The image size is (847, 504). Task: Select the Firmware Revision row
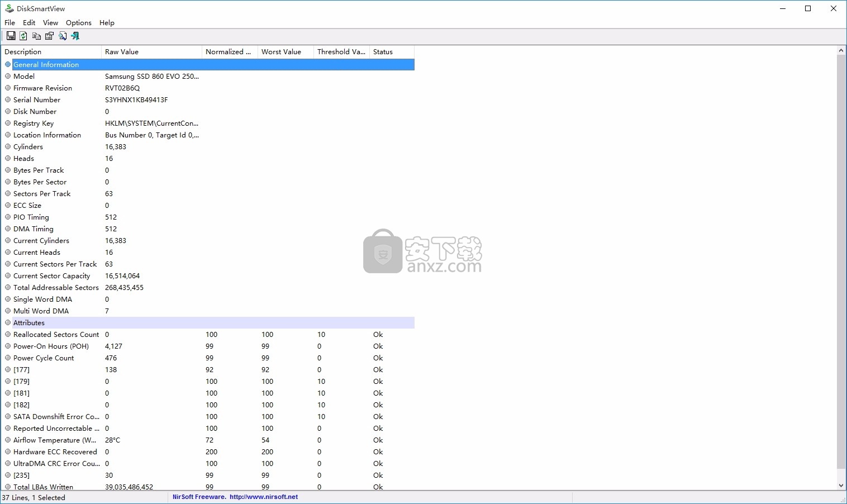[208, 88]
